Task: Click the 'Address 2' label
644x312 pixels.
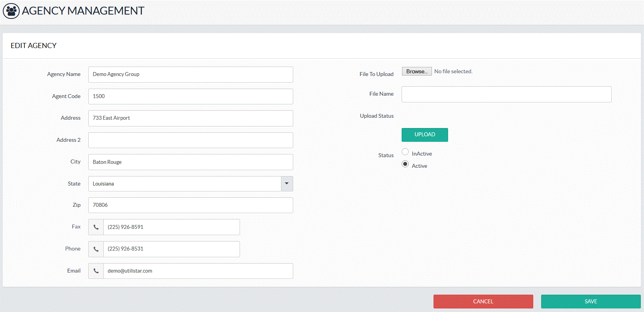Action: 69,140
